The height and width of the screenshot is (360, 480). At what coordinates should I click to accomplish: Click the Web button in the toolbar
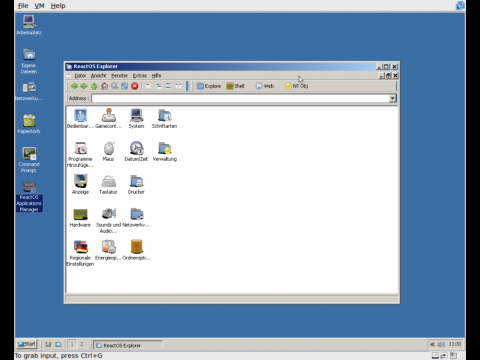[265, 86]
